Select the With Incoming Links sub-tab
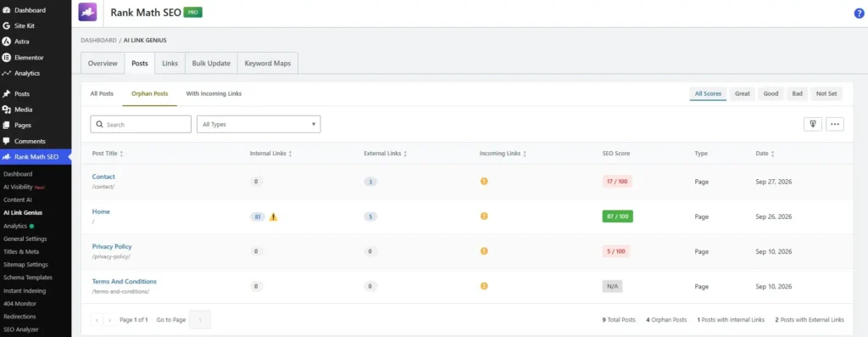Screen dimensions: 868x337 pos(214,93)
